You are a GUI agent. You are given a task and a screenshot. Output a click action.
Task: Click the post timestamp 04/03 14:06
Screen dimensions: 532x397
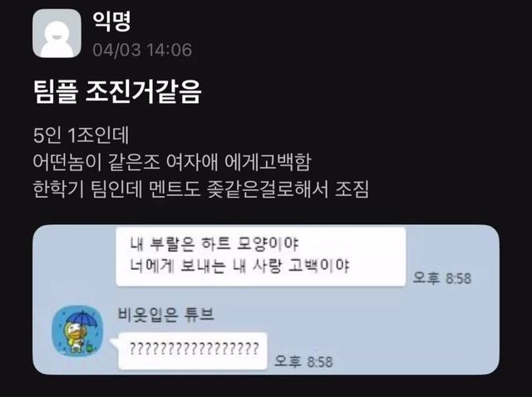[142, 50]
